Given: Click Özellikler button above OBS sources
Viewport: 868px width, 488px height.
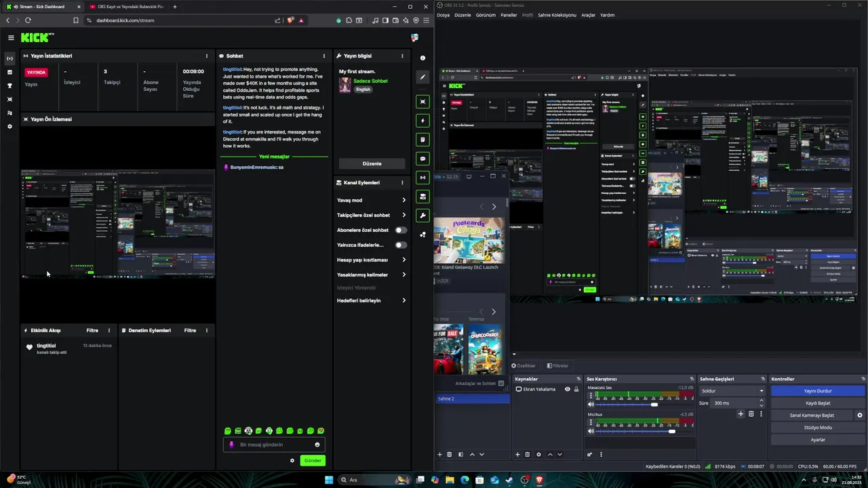Looking at the screenshot, I should pos(524,366).
